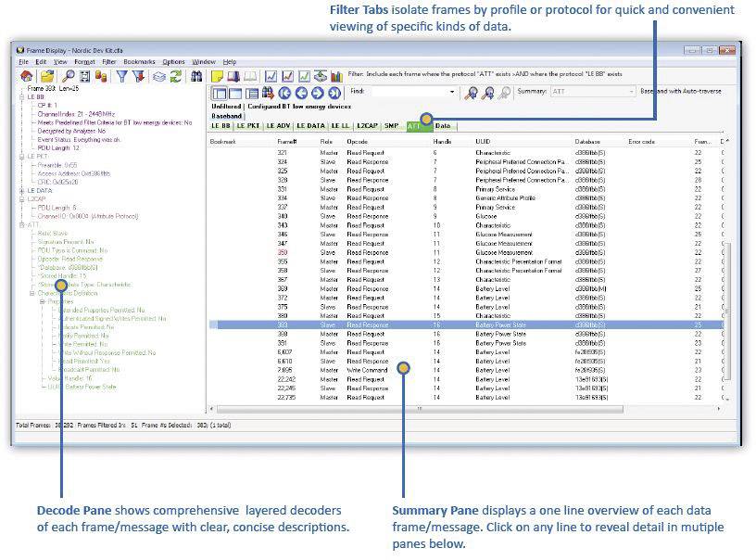Open the Find combo box dropdown

[451, 93]
